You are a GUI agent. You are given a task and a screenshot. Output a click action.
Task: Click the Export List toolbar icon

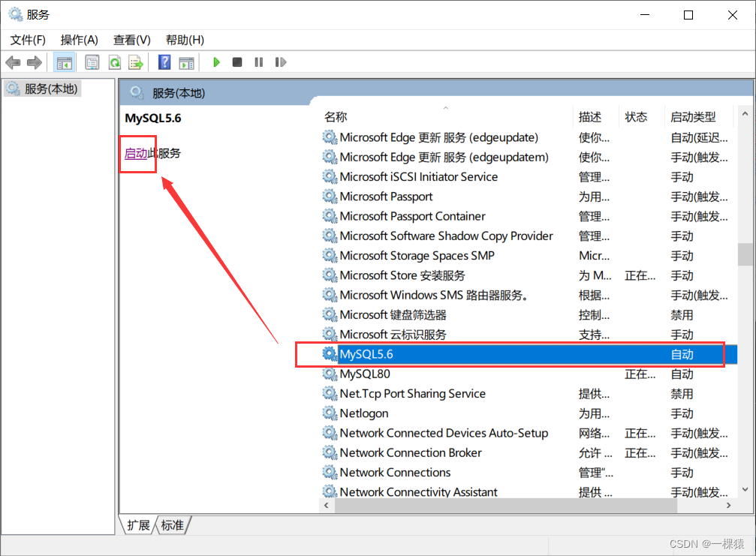point(136,62)
